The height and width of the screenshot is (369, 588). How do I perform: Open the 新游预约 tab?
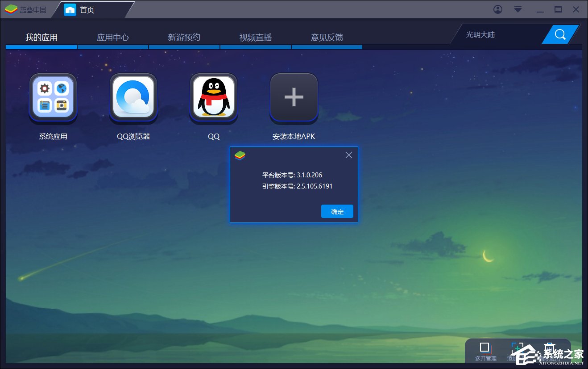[x=184, y=38]
